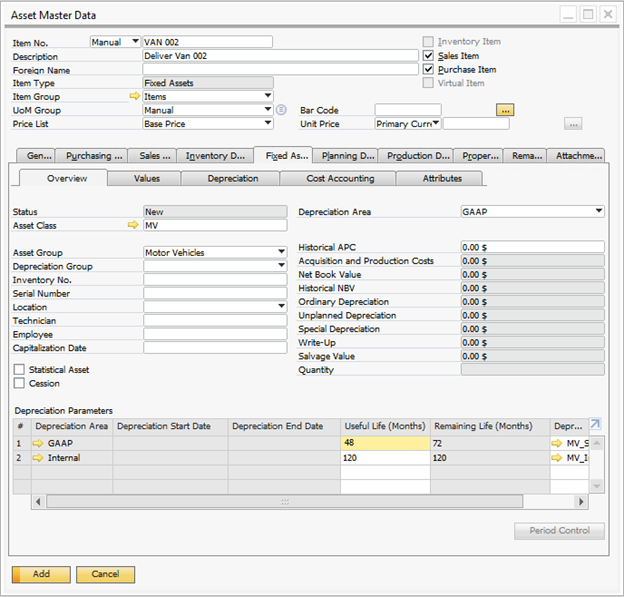Screen dimensions: 624x597
Task: Switch to the Attachments tab
Action: (x=576, y=156)
